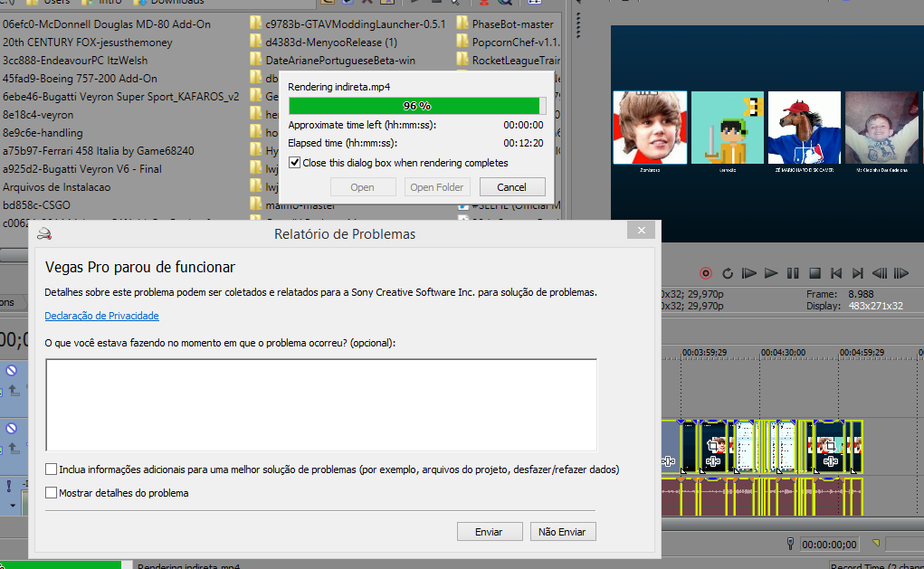Screen dimensions: 924x569
Task: Click ruler marker 00:03:59:29
Action: tap(704, 352)
